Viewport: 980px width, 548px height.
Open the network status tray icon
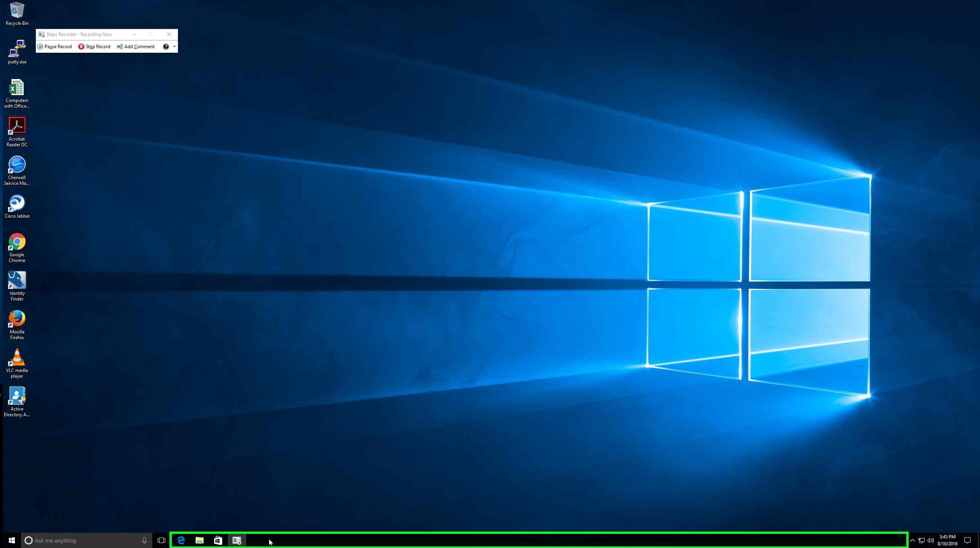point(922,540)
